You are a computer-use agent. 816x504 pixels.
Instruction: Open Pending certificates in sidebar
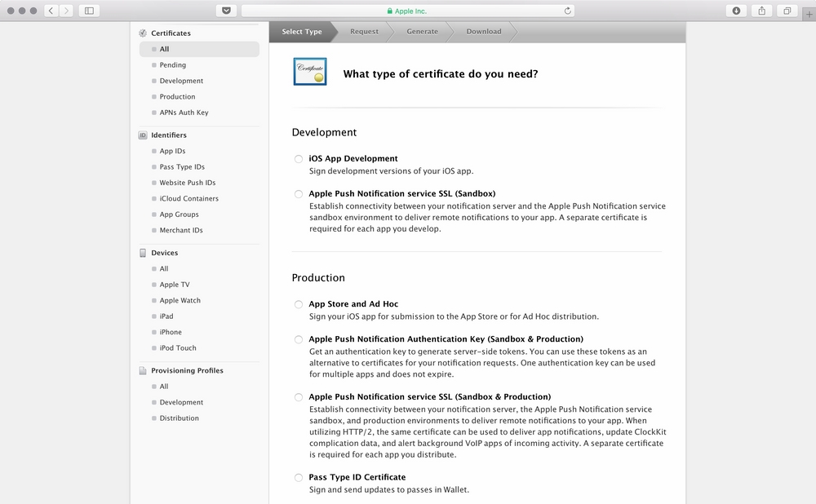click(x=172, y=65)
